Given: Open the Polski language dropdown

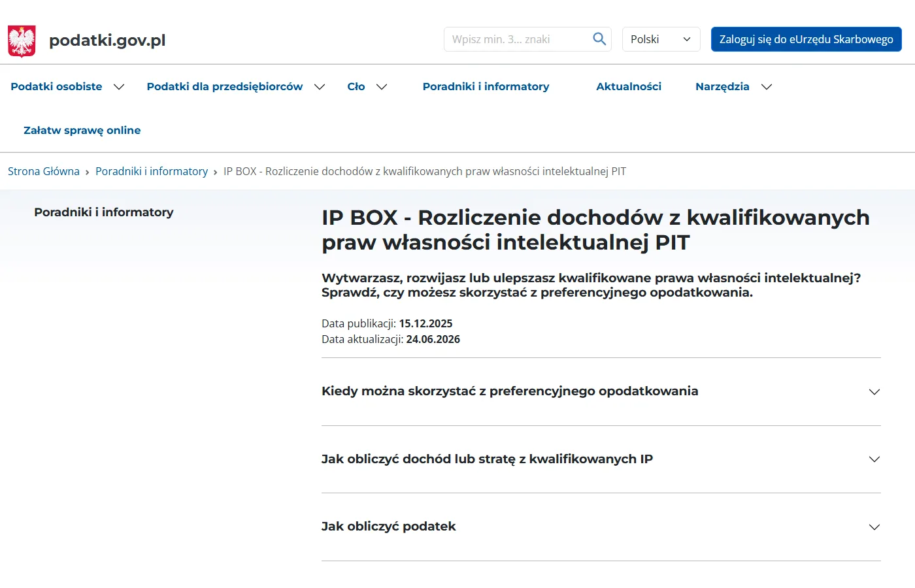Looking at the screenshot, I should point(661,39).
